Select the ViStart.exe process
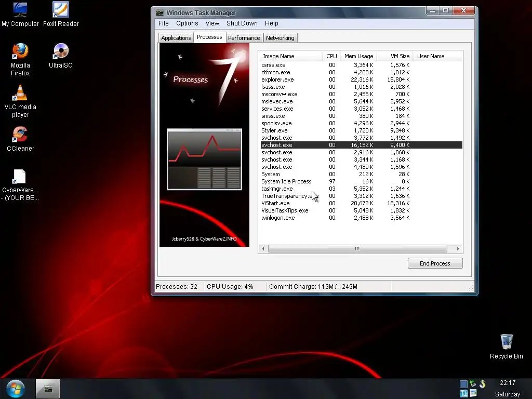The height and width of the screenshot is (399, 532). click(362, 203)
